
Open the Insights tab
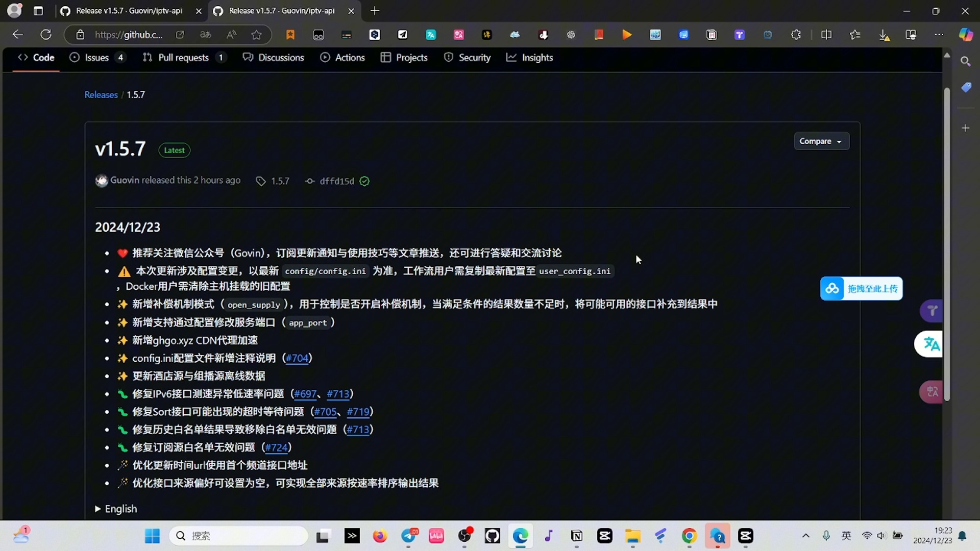click(x=529, y=58)
